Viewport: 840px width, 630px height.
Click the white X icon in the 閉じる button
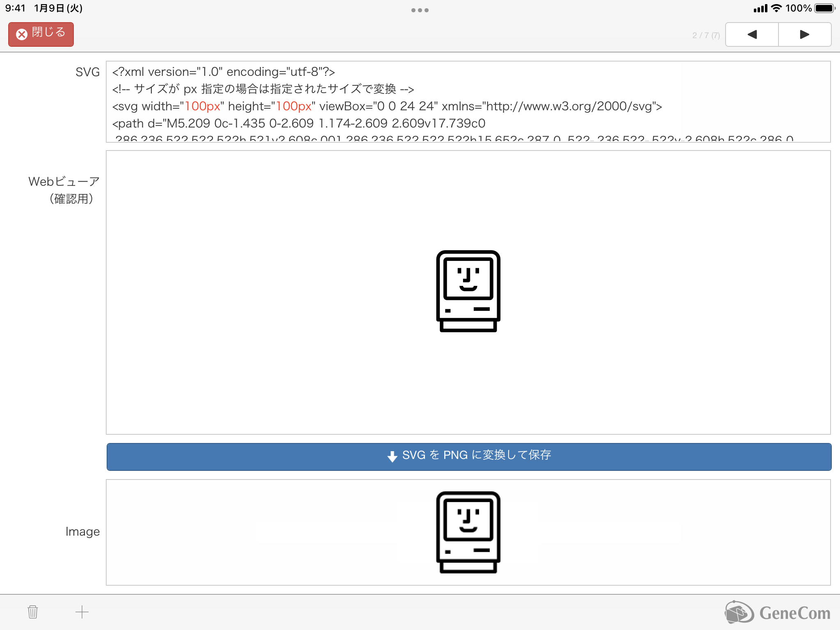pyautogui.click(x=22, y=34)
